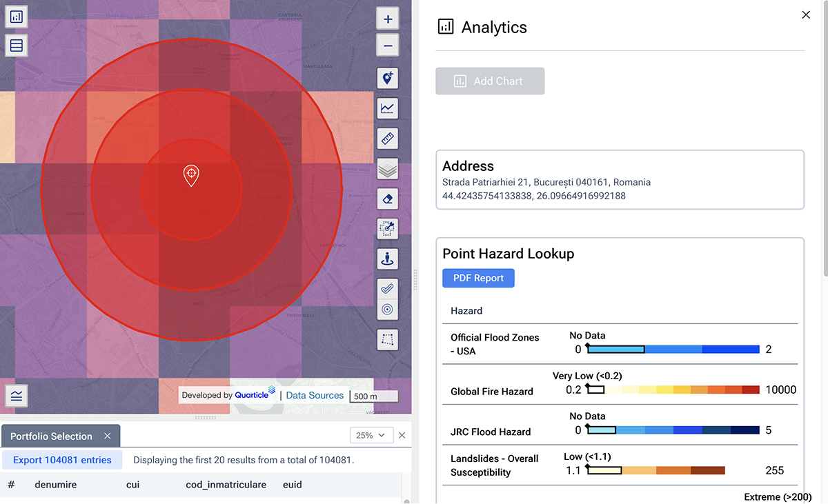The height and width of the screenshot is (504, 828).
Task: Open the map layers panel icon
Action: point(387,168)
